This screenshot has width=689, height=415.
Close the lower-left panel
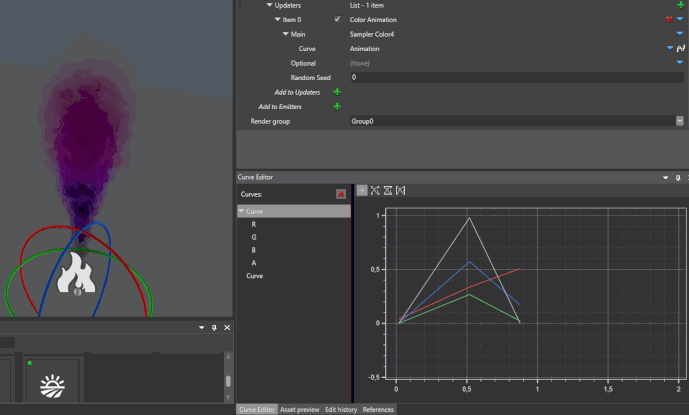[x=227, y=328]
